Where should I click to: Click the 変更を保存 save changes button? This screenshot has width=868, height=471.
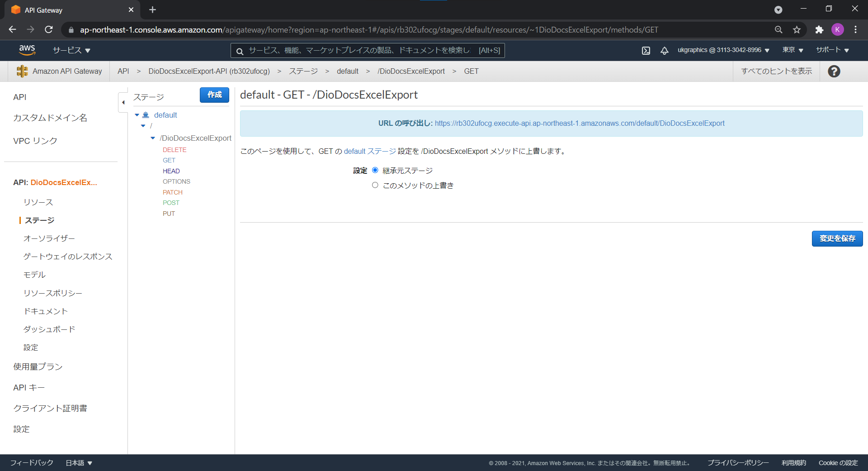pos(837,238)
